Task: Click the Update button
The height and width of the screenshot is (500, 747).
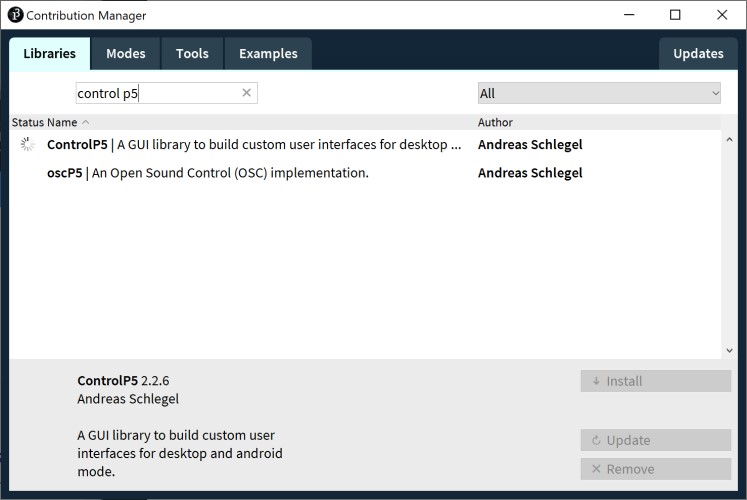Action: click(655, 440)
